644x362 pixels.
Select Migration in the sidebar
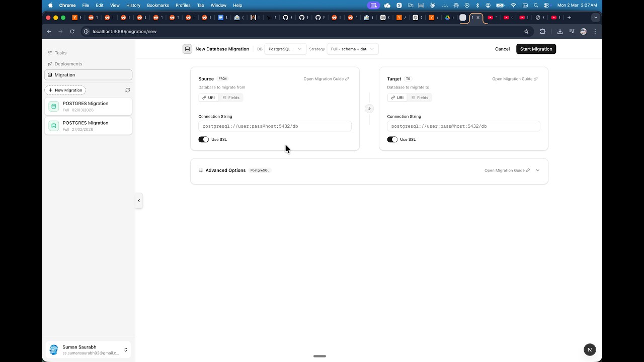[88, 75]
